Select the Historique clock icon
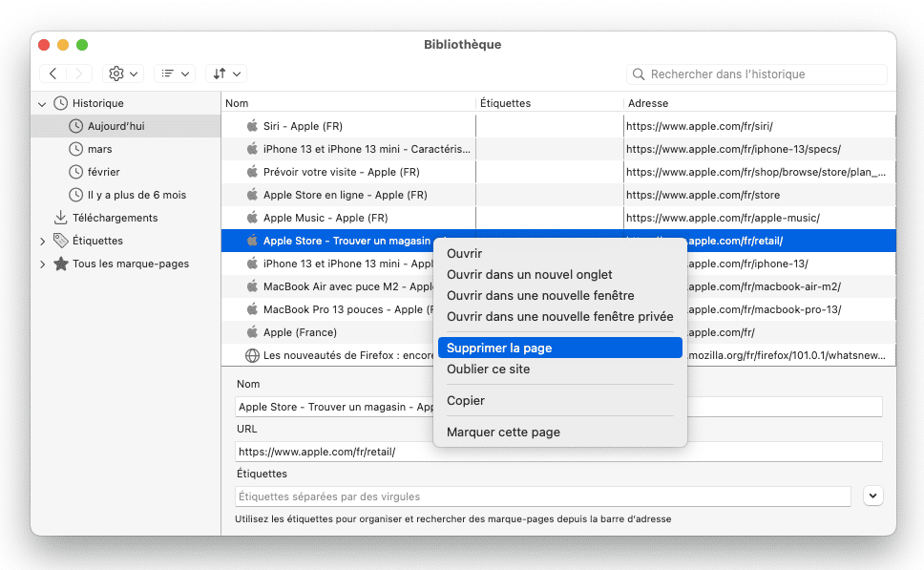The image size is (924, 570). click(61, 103)
